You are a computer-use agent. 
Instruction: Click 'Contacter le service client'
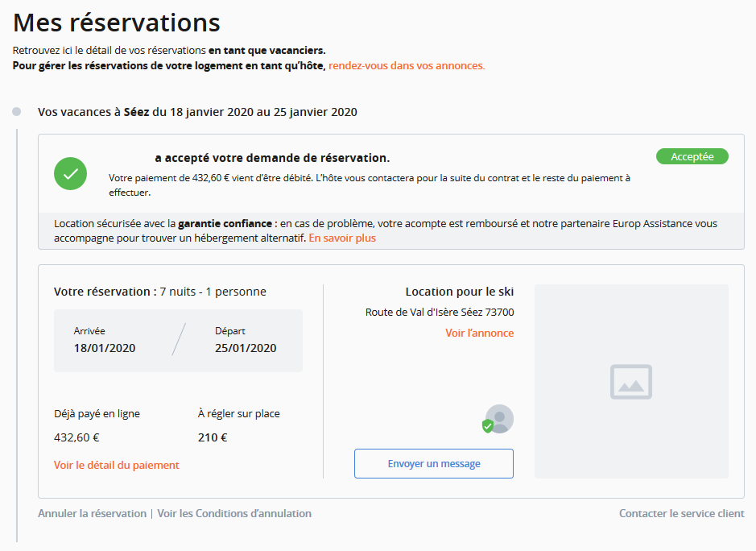(681, 513)
